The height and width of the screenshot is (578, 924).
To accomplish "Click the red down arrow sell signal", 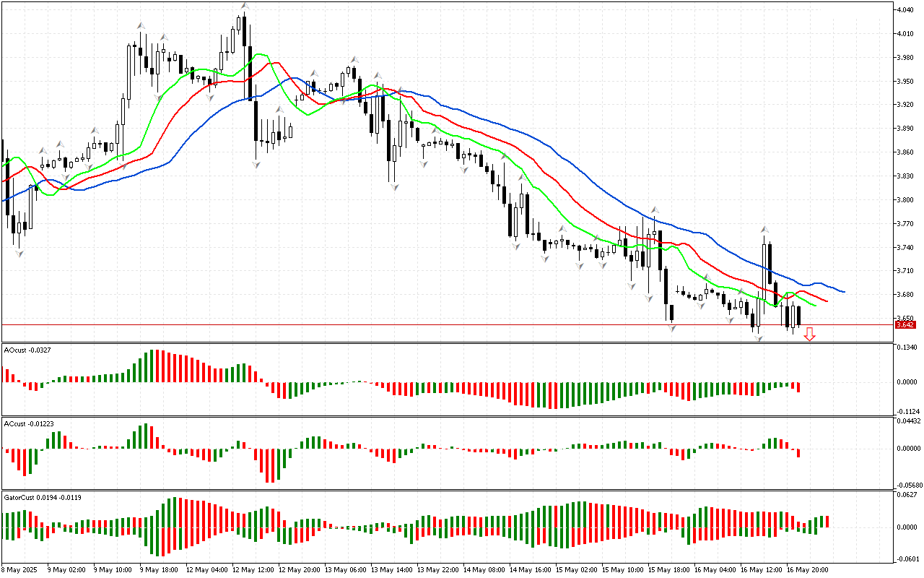I will click(810, 334).
